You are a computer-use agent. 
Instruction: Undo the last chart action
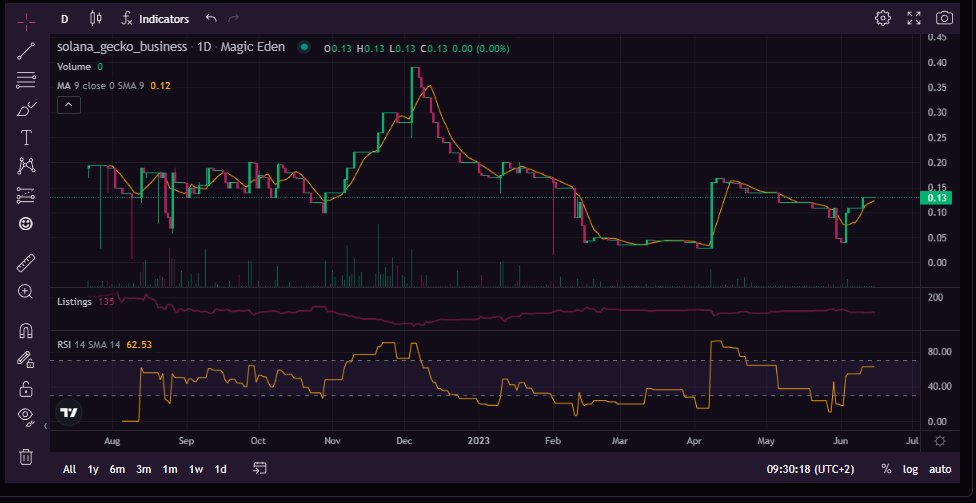click(211, 19)
